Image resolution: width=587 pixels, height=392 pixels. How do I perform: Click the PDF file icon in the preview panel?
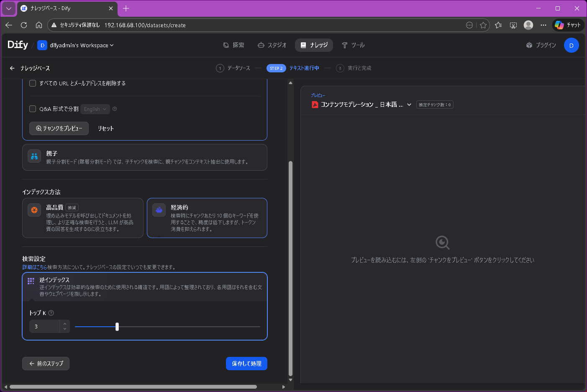[x=315, y=105]
